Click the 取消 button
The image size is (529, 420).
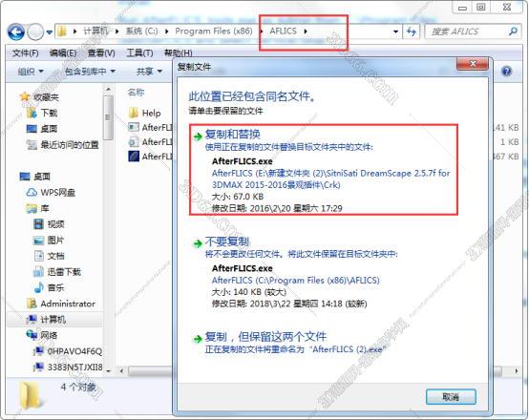pyautogui.click(x=451, y=397)
